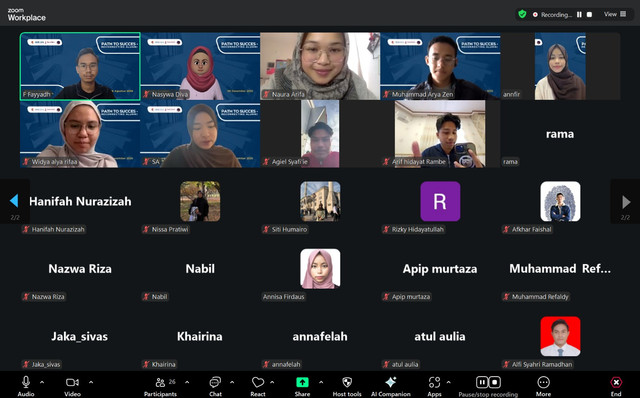Viewport: 640px width, 398px height.
Task: Click the Muhammad Refaldy name label
Action: click(540, 297)
